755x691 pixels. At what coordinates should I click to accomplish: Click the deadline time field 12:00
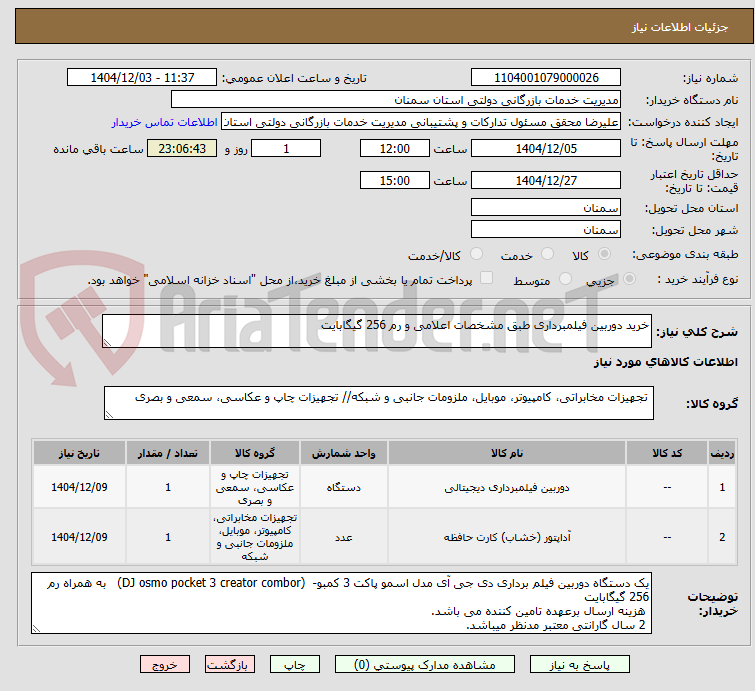[395, 148]
